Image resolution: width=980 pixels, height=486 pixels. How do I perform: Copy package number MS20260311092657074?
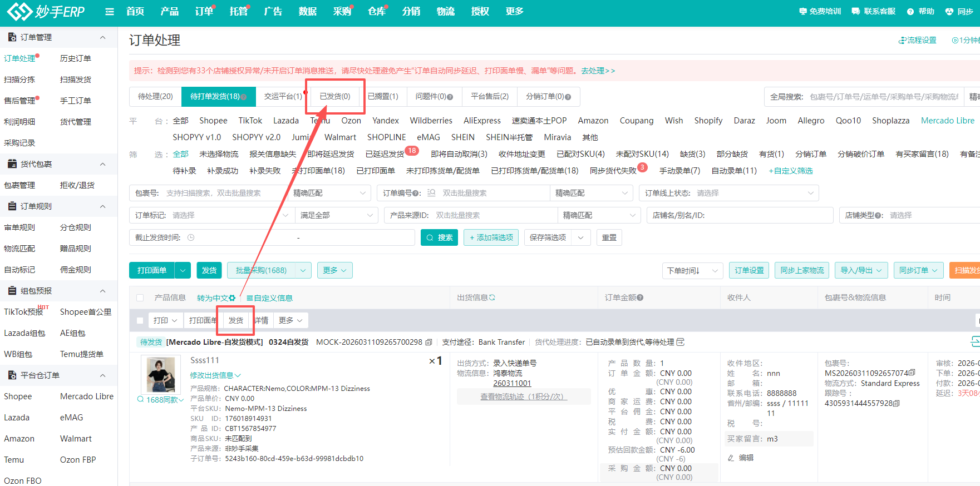912,373
